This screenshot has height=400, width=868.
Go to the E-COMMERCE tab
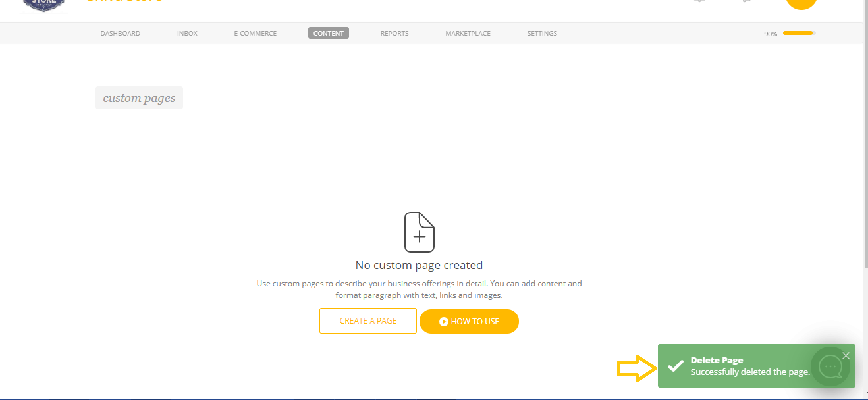255,33
